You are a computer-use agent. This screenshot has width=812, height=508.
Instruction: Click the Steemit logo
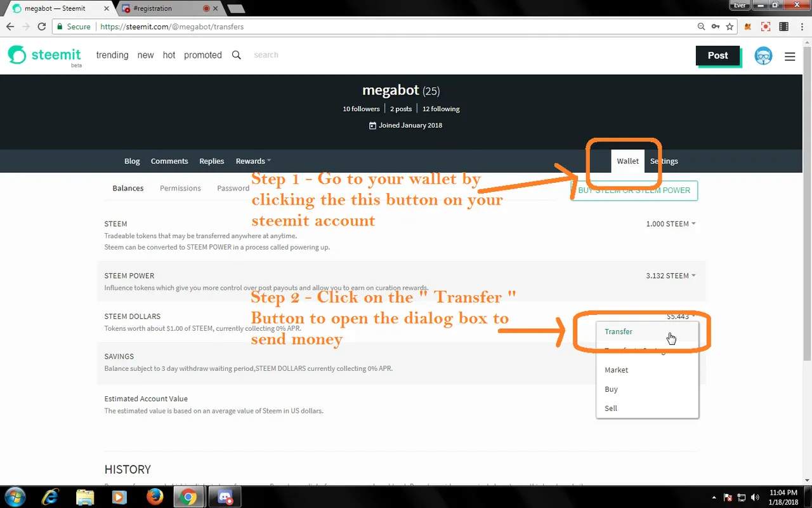44,55
